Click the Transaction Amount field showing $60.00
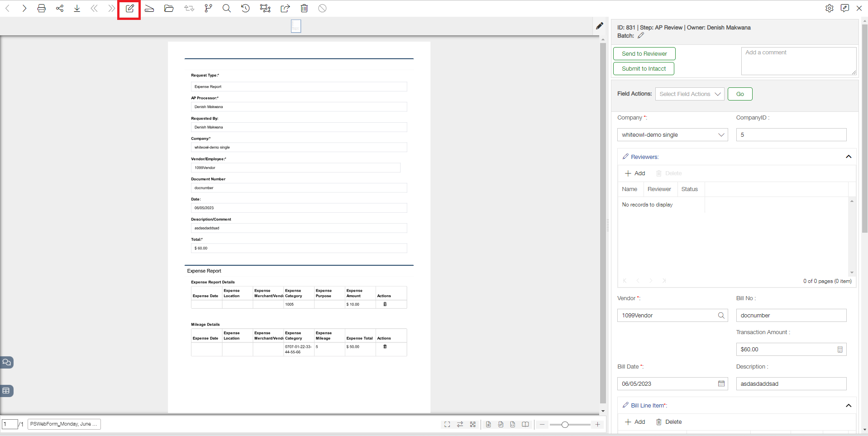 click(x=791, y=350)
